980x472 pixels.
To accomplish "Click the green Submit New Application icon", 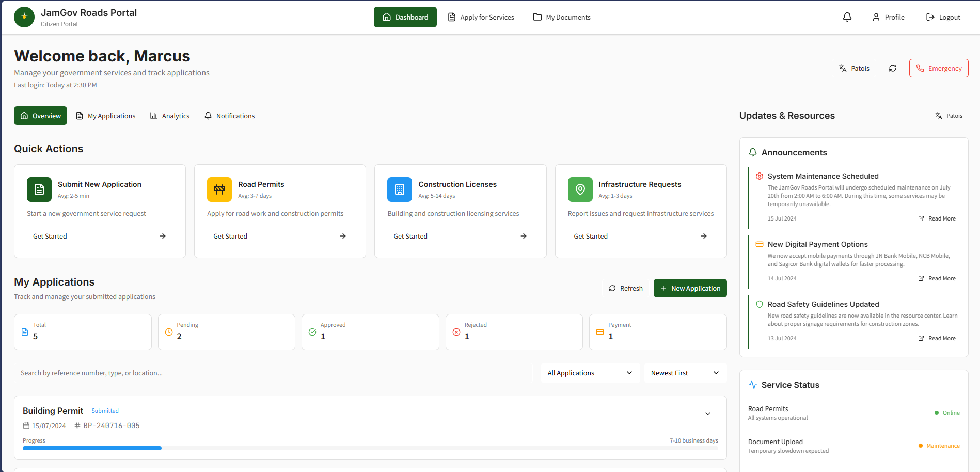I will click(x=39, y=190).
